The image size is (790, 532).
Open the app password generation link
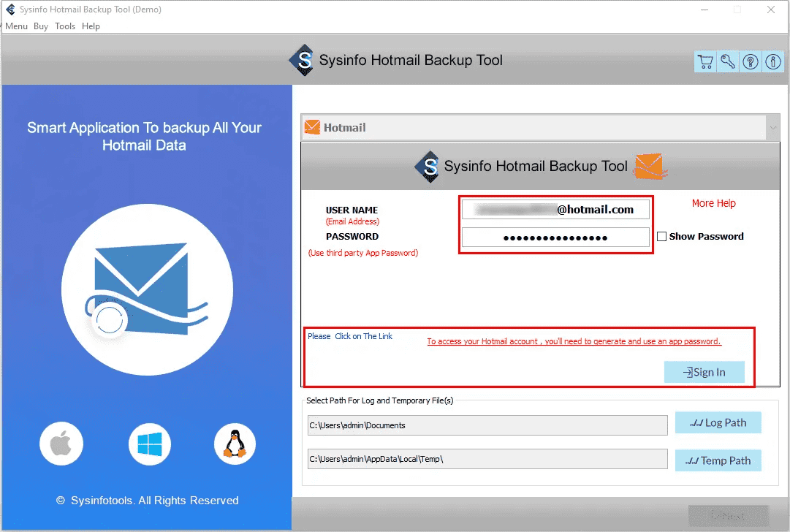click(574, 341)
